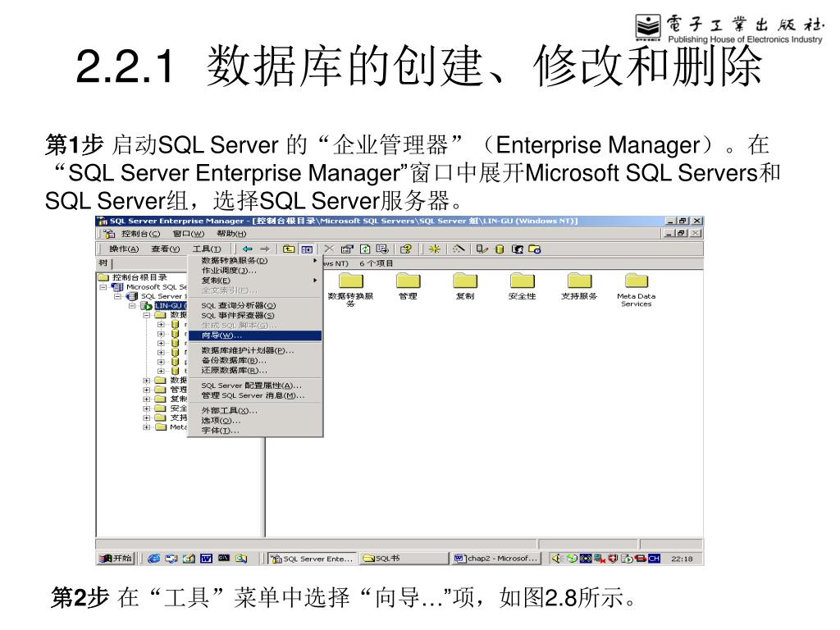Screen dimensions: 840x630
Task: Click the Back arrow toolbar icon
Action: [247, 249]
